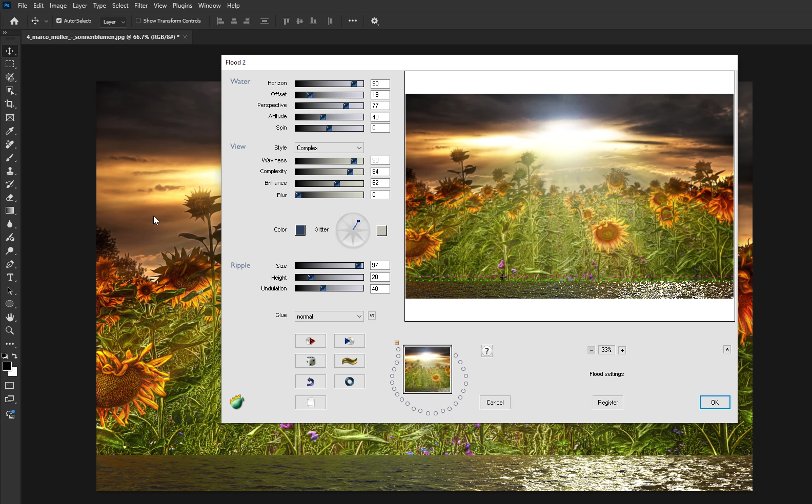Open the File menu

[x=23, y=6]
